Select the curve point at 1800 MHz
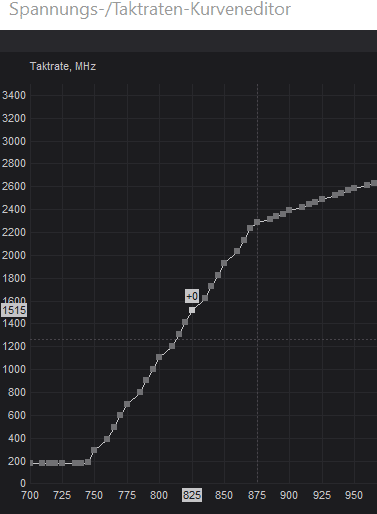 (218, 275)
